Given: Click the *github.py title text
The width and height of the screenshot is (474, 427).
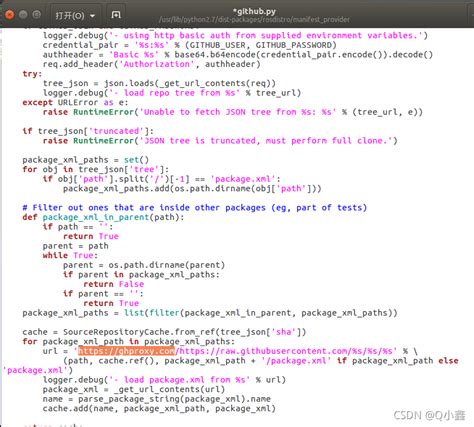Looking at the screenshot, I should pyautogui.click(x=254, y=11).
